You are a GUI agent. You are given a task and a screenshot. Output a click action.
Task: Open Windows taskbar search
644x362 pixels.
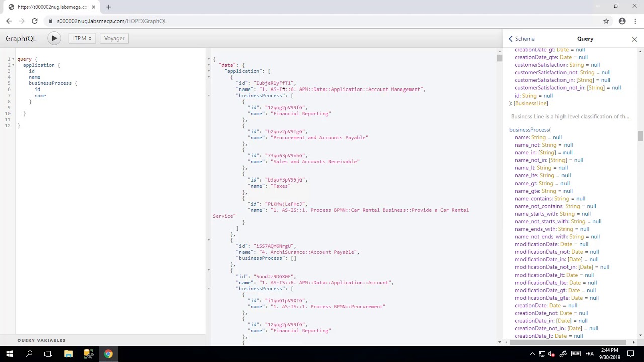(x=29, y=354)
